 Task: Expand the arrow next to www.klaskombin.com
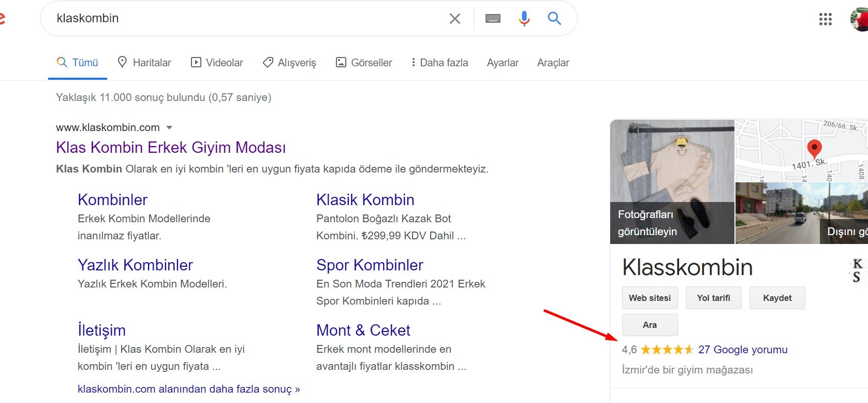(169, 127)
